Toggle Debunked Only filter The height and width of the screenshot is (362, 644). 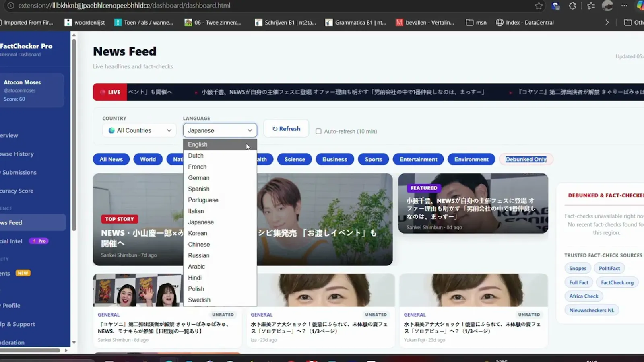coord(526,159)
